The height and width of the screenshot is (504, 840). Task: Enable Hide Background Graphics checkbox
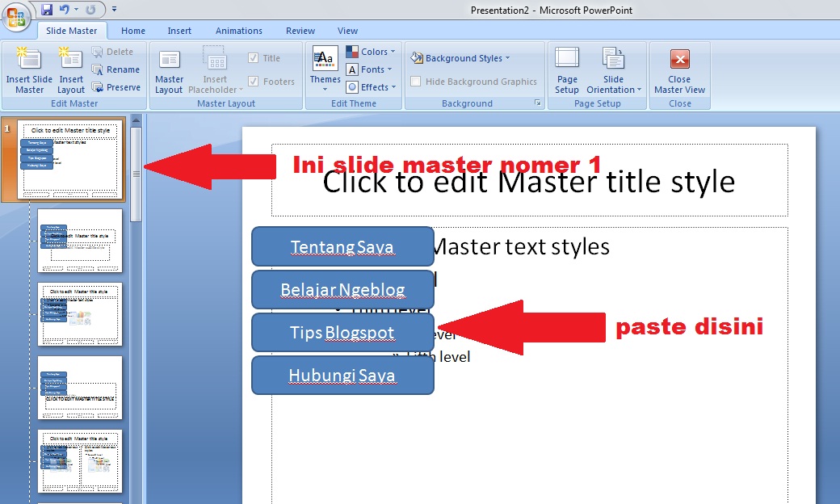click(415, 82)
